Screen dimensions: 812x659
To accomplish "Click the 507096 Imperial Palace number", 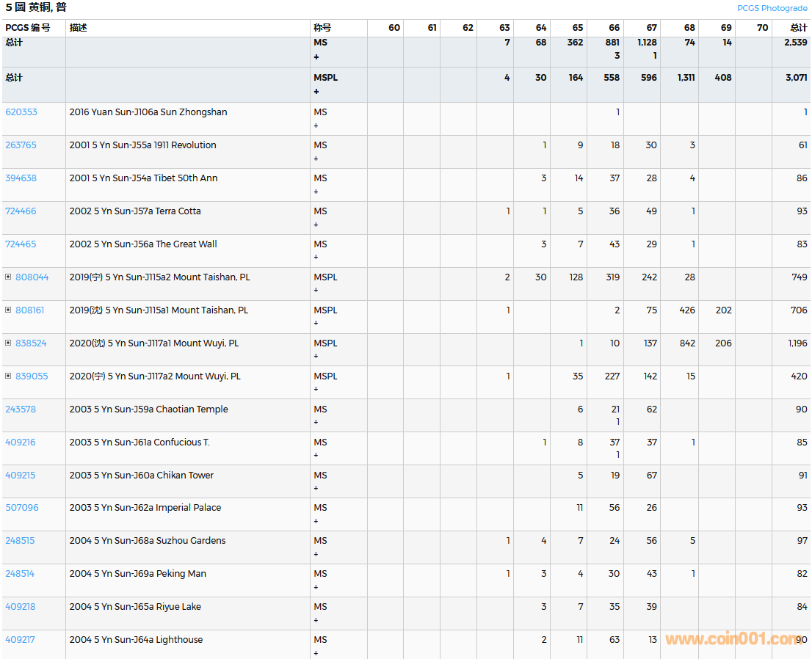I will 22,508.
